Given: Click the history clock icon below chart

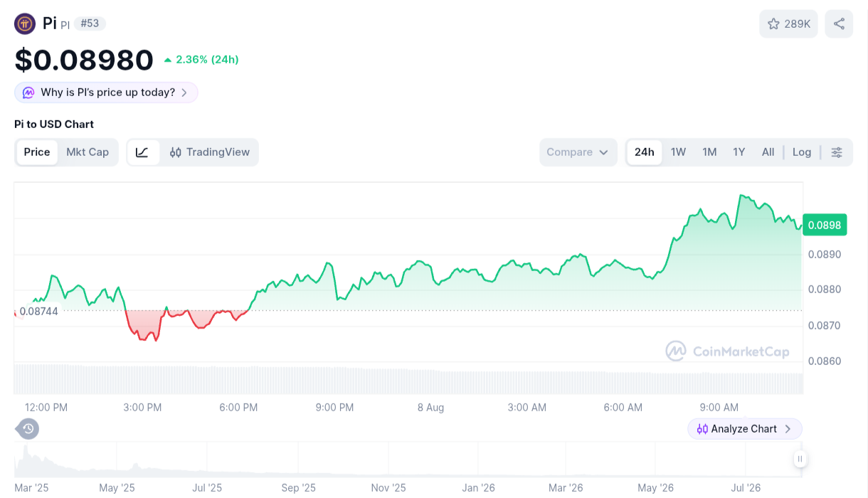Looking at the screenshot, I should click(28, 429).
